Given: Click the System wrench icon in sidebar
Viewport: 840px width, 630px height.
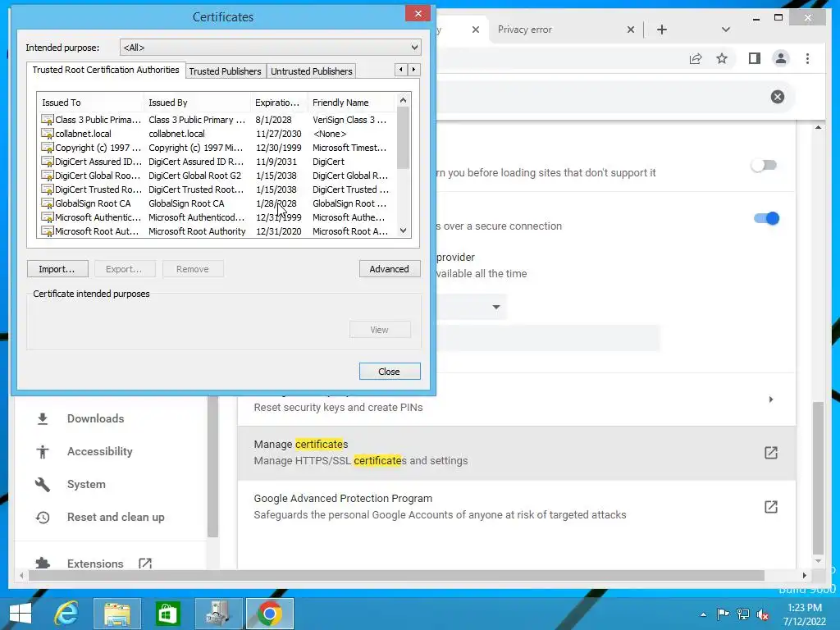Looking at the screenshot, I should click(43, 484).
